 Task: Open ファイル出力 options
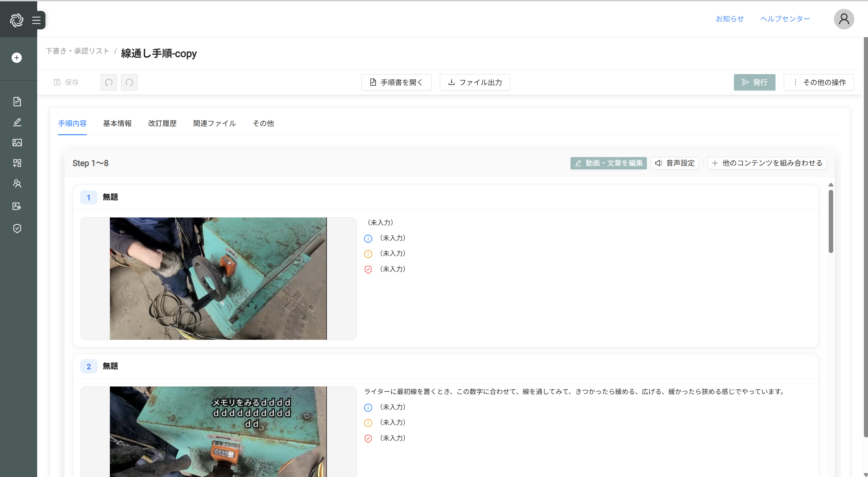click(x=475, y=82)
